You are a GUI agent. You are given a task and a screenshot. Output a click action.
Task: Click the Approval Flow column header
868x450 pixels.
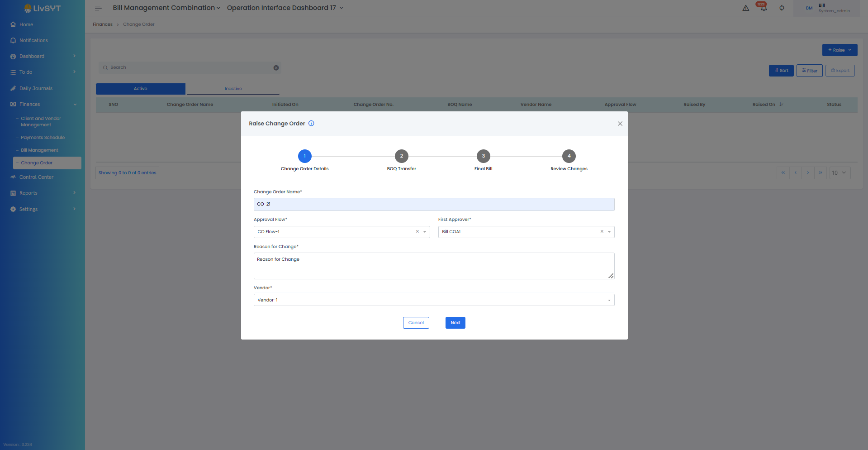pos(620,105)
